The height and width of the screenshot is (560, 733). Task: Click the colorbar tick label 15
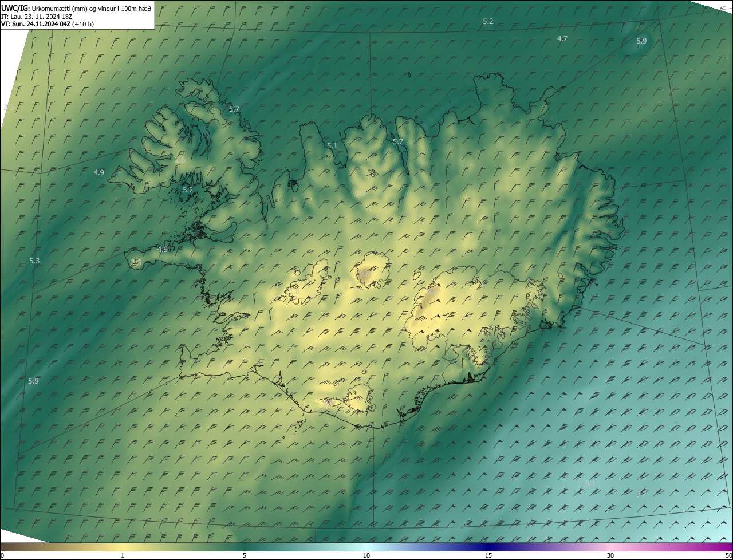pos(488,555)
